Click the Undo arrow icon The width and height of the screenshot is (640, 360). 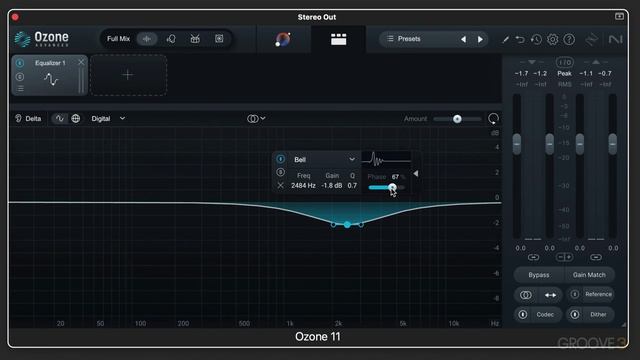[x=520, y=39]
